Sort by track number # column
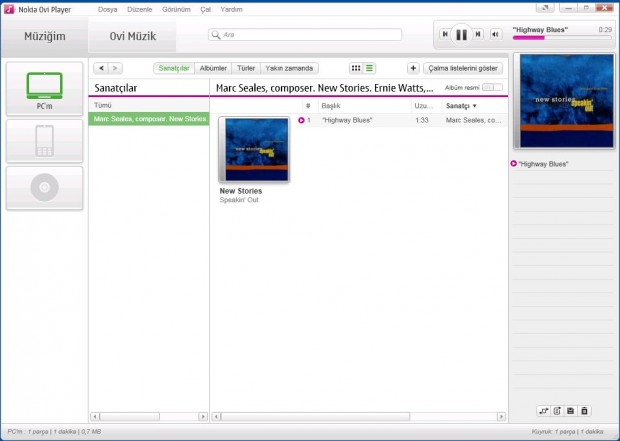 tap(308, 106)
